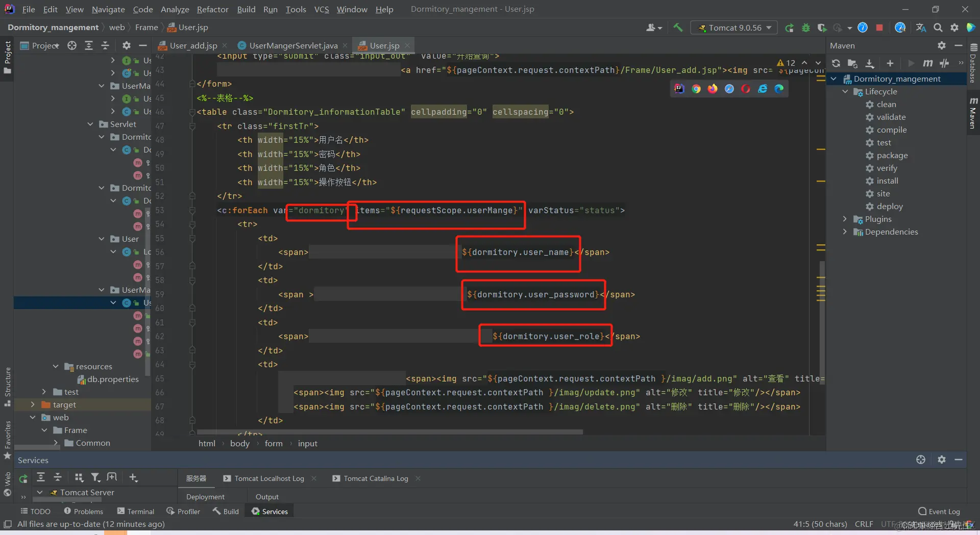Open Services panel settings gear
This screenshot has height=535, width=980.
(x=942, y=460)
